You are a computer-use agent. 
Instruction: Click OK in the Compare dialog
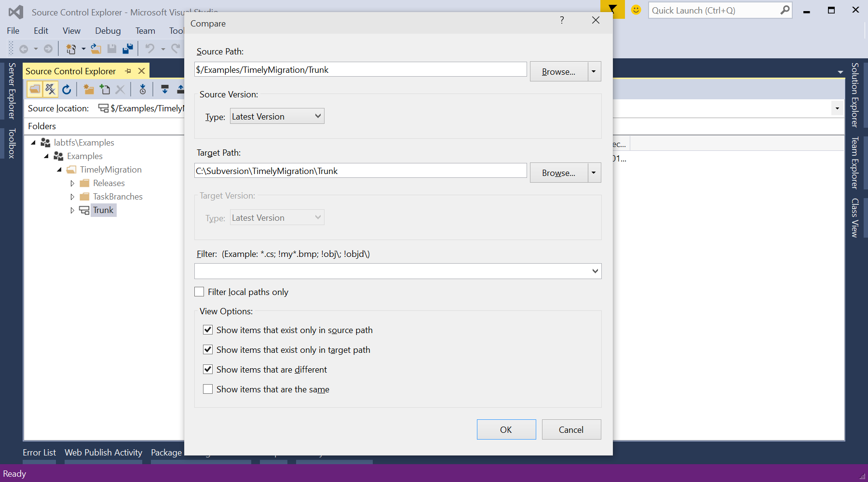click(x=506, y=429)
